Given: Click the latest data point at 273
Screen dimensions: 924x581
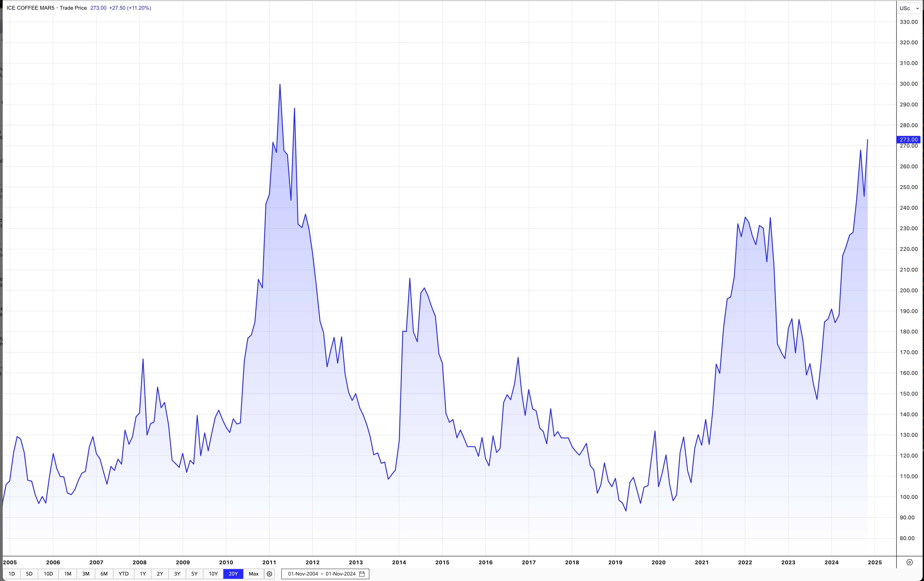Looking at the screenshot, I should coord(868,140).
